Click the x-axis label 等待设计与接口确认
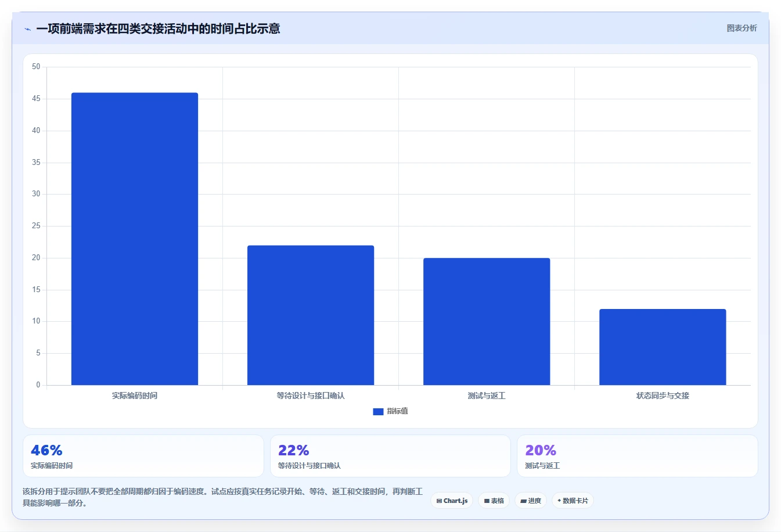The height and width of the screenshot is (532, 781). point(311,396)
